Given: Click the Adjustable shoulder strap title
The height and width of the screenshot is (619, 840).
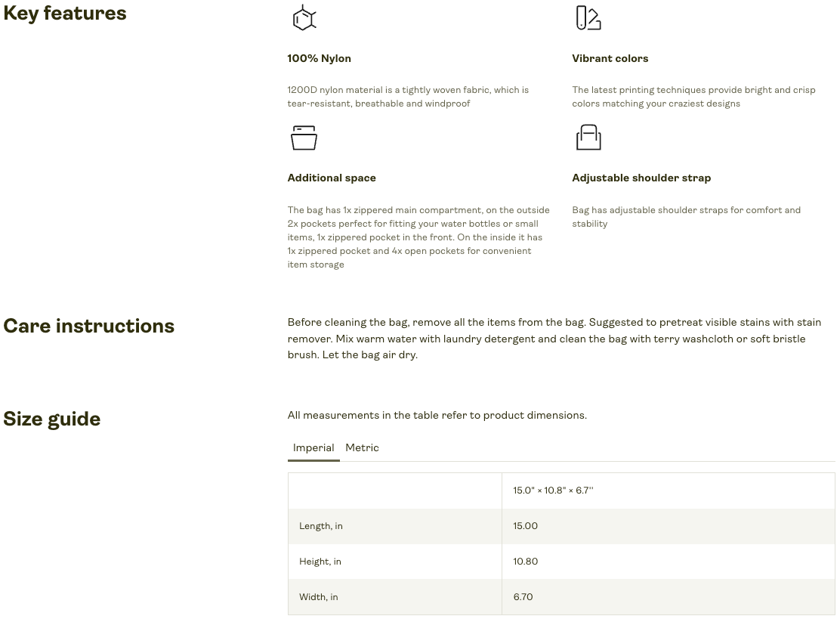Looking at the screenshot, I should (641, 178).
